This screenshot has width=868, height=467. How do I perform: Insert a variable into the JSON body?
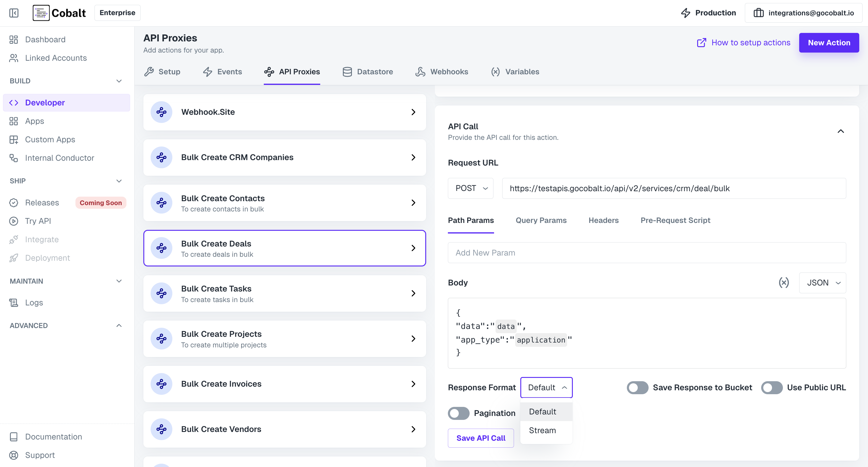click(x=784, y=283)
